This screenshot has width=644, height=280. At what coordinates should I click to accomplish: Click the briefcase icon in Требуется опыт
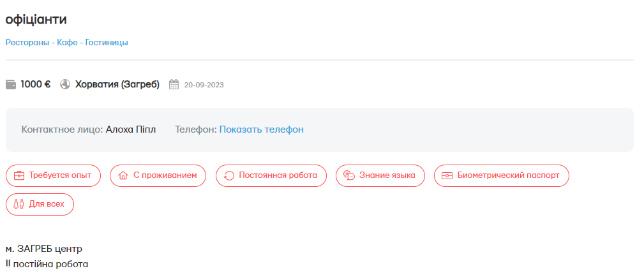19,175
